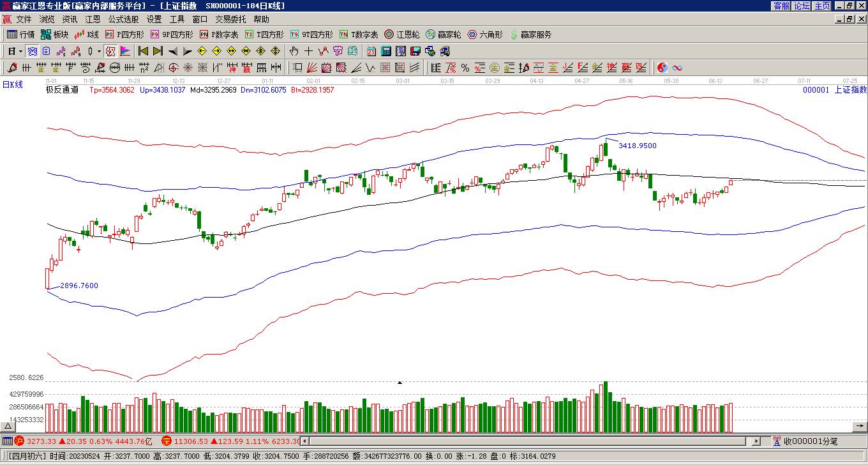Click black left-pointing triangle icon

click(173, 51)
